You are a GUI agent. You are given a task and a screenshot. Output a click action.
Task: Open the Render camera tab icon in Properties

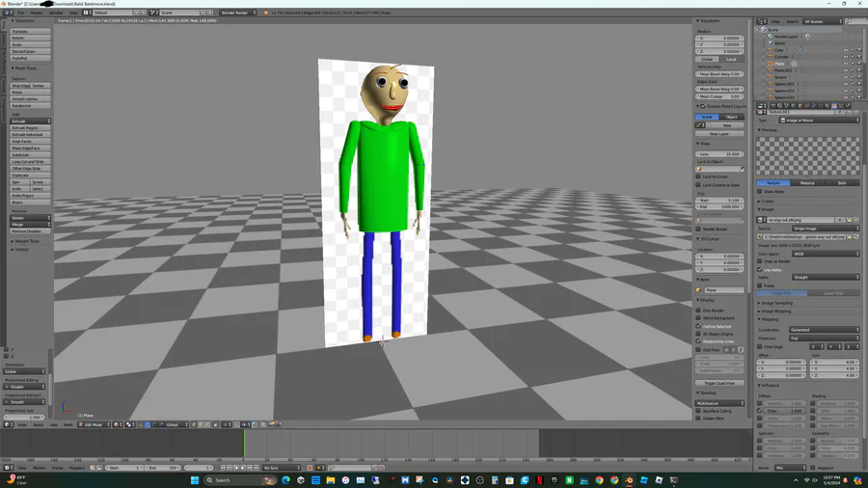(x=773, y=106)
